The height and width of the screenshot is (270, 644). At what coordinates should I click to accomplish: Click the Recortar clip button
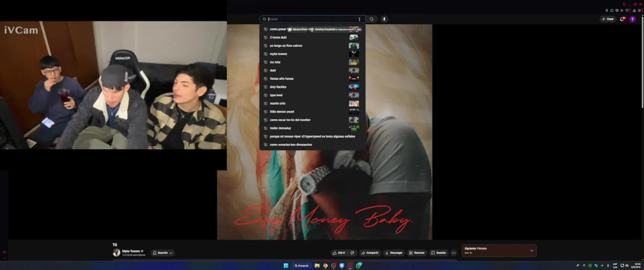click(417, 253)
